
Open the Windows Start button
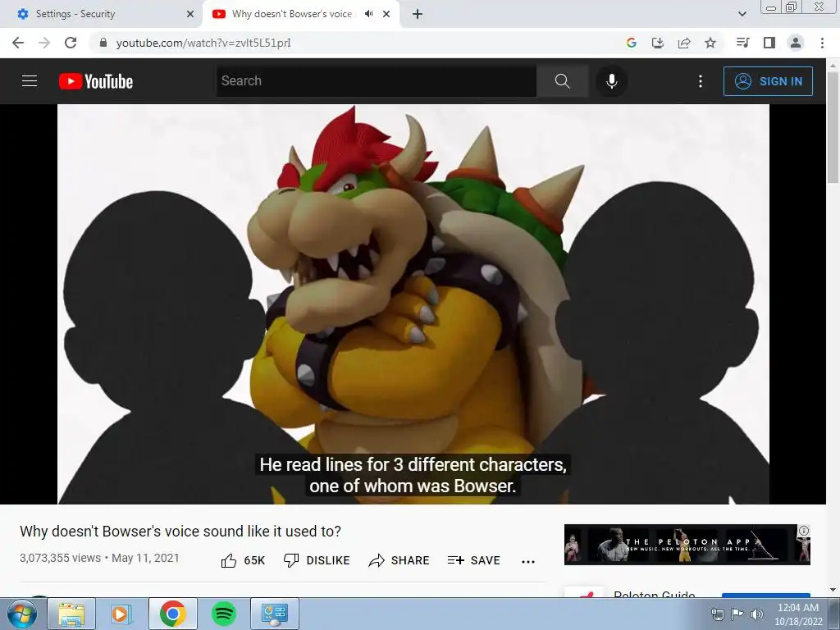coord(22,614)
